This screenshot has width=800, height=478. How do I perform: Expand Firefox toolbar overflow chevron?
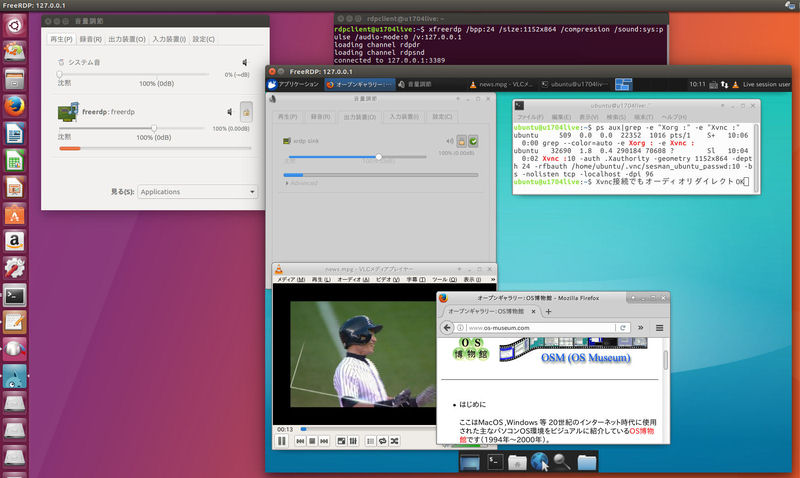(x=640, y=328)
